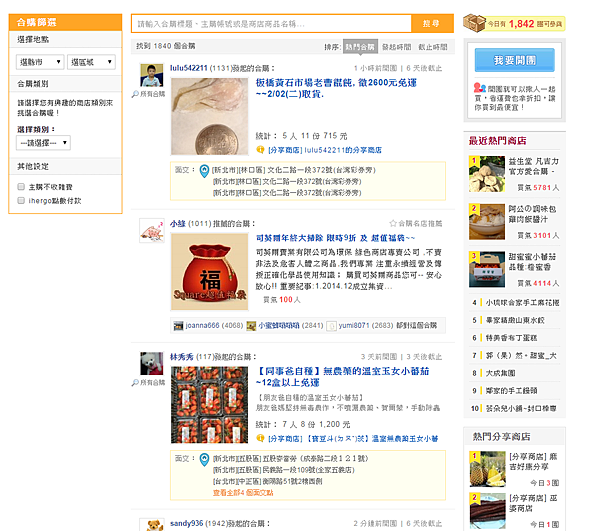Screen dimensions: 600x531
Task: Open 阿公の調味包 shop link
Action: coord(532,214)
